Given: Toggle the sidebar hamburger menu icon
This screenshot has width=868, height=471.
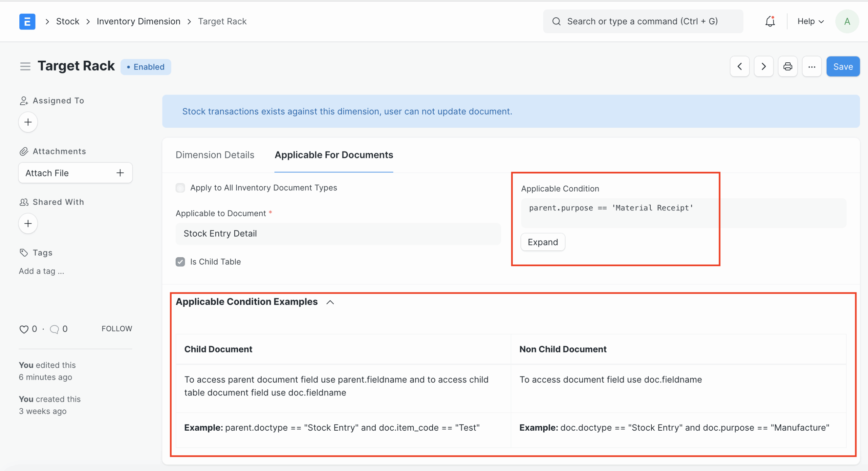Looking at the screenshot, I should 25,66.
